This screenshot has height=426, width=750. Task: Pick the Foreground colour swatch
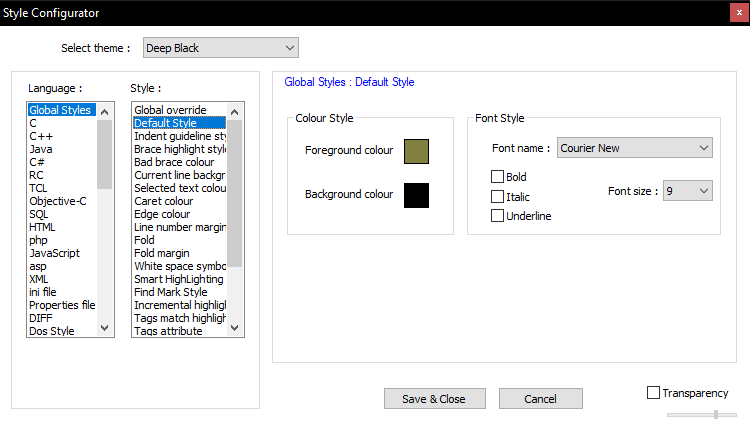pos(416,151)
